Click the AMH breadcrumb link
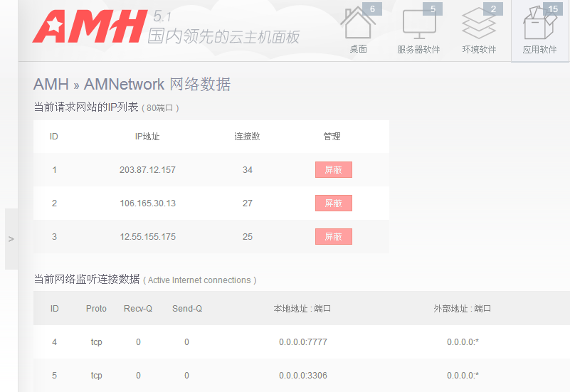This screenshot has height=392, width=570. [51, 85]
